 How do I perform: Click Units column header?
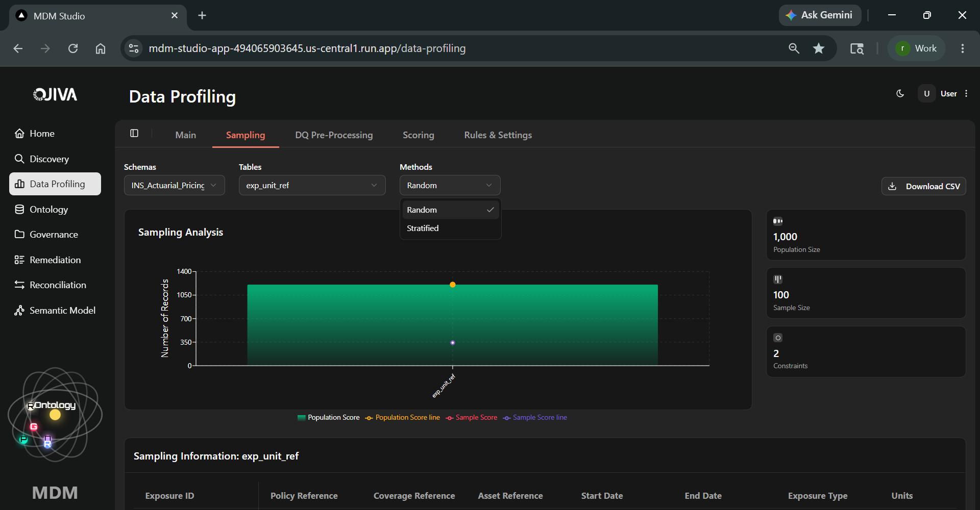[902, 496]
